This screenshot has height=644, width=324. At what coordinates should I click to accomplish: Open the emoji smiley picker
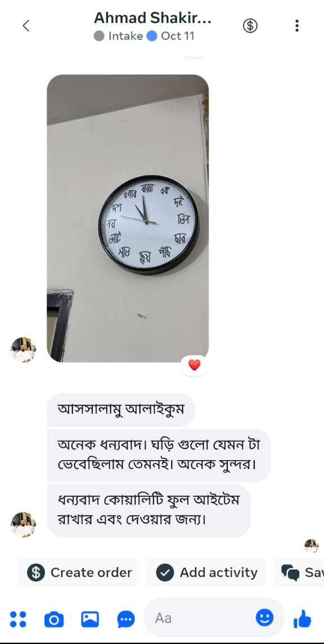(x=264, y=618)
